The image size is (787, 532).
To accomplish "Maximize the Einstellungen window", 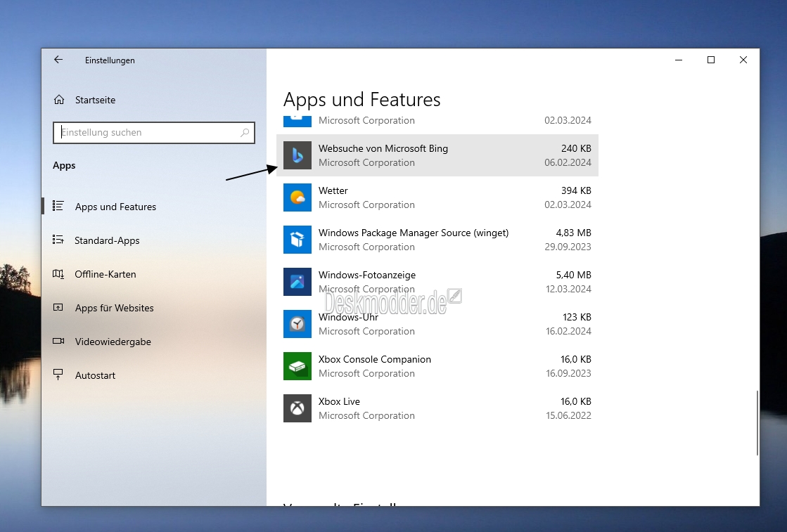I will (x=711, y=60).
